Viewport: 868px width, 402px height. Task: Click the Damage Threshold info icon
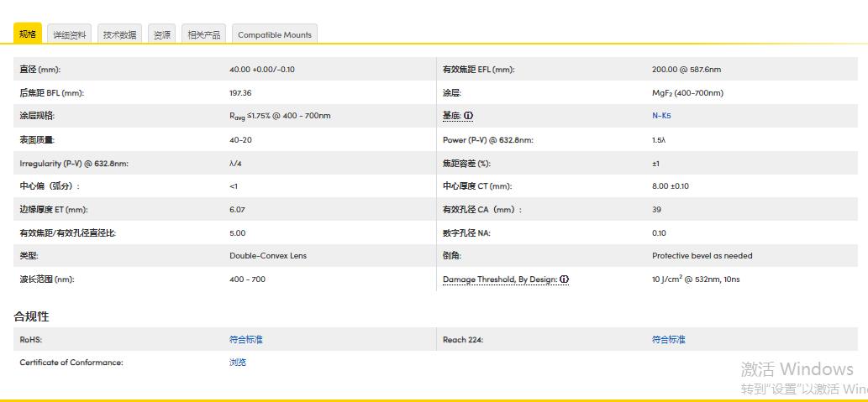[x=564, y=279]
